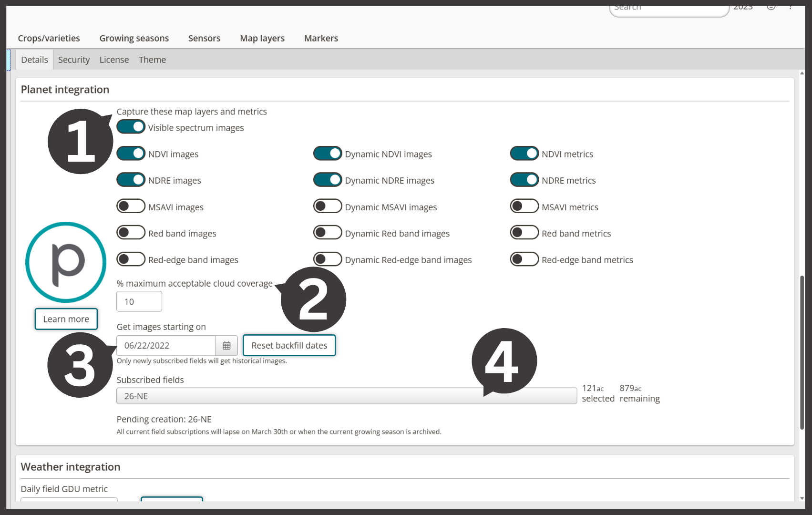Click the vertical scrollbar thumb
This screenshot has height=515, width=812.
[x=802, y=352]
